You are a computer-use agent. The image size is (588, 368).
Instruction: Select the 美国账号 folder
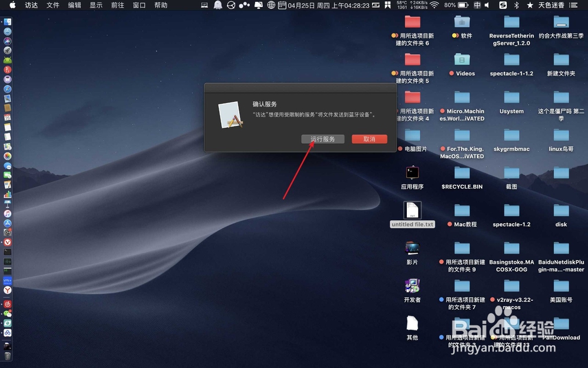561,291
